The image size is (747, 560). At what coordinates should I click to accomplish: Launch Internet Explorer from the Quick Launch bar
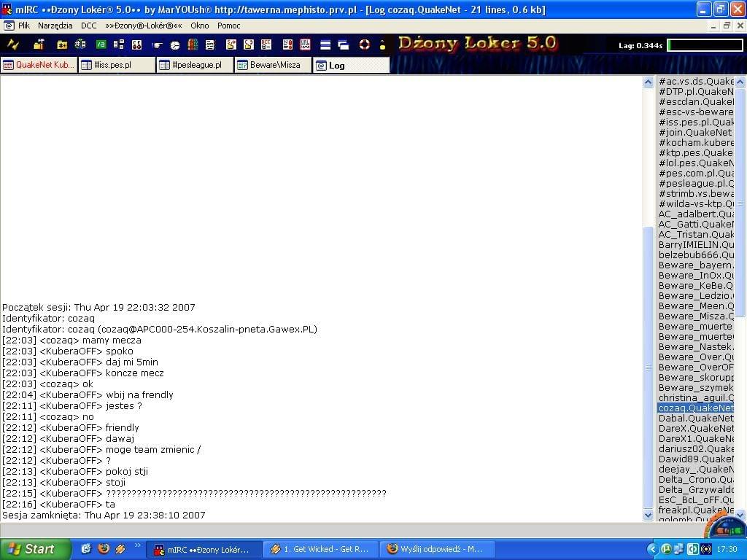[x=86, y=549]
